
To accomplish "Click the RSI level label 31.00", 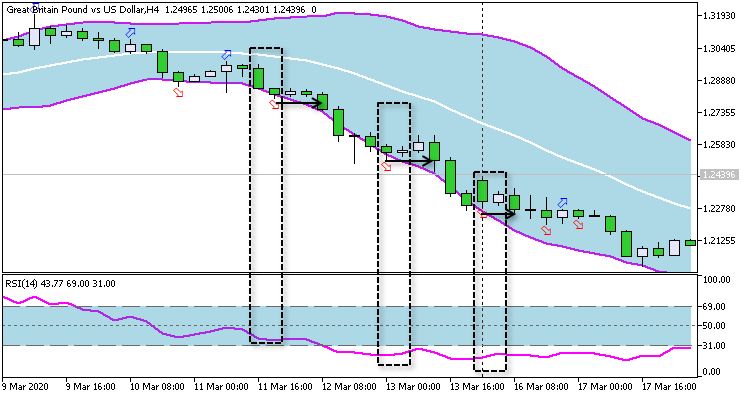I will (714, 345).
